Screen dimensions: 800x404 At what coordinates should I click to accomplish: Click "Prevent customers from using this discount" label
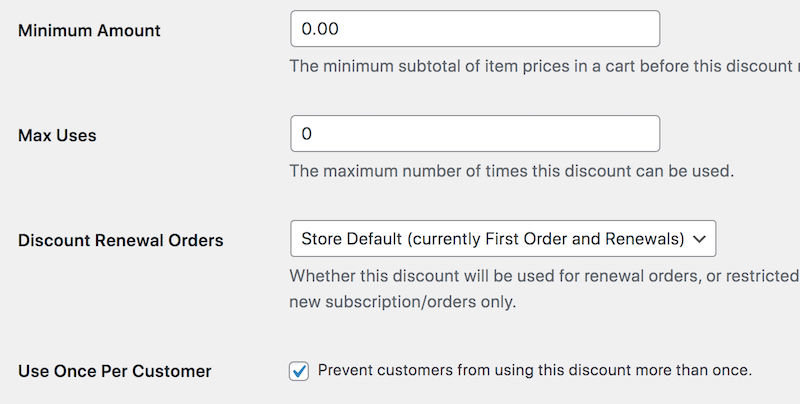(x=534, y=370)
